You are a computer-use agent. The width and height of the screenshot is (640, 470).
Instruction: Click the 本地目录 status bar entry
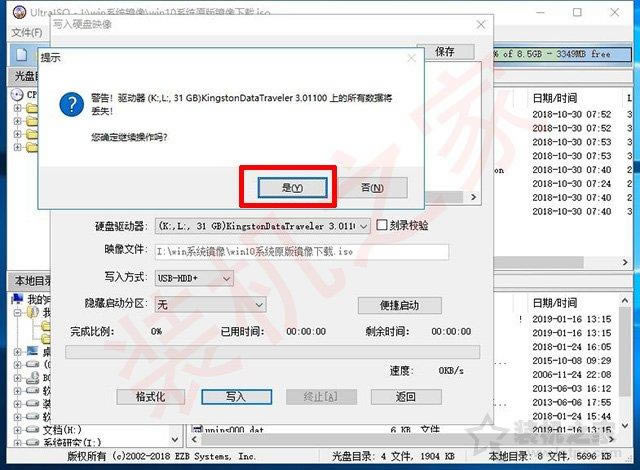(x=550, y=456)
